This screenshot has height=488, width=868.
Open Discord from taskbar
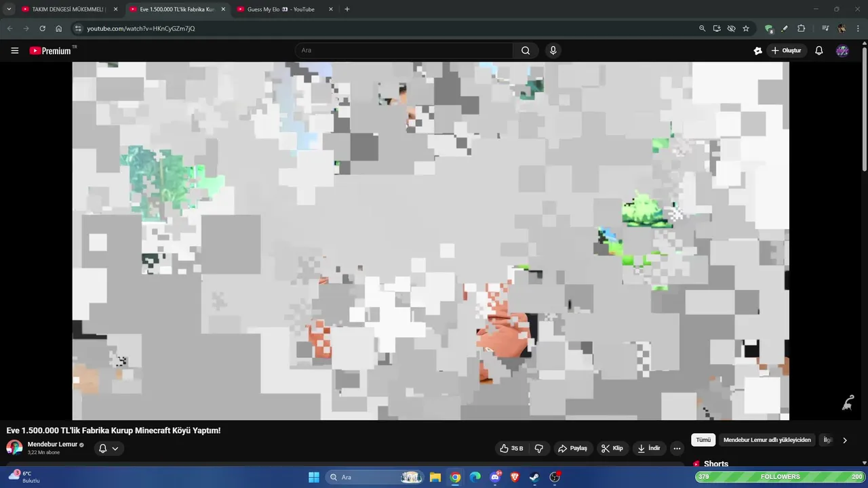coord(495,477)
